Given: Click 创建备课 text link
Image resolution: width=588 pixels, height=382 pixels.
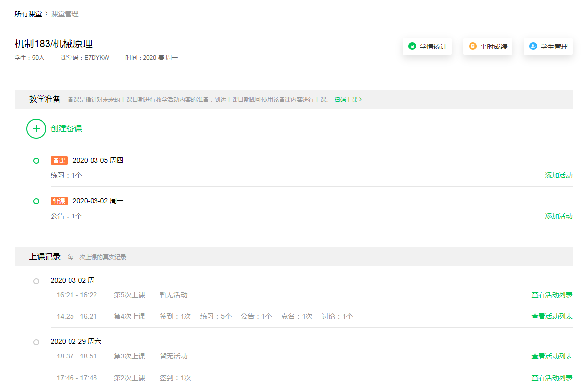Looking at the screenshot, I should click(x=67, y=129).
